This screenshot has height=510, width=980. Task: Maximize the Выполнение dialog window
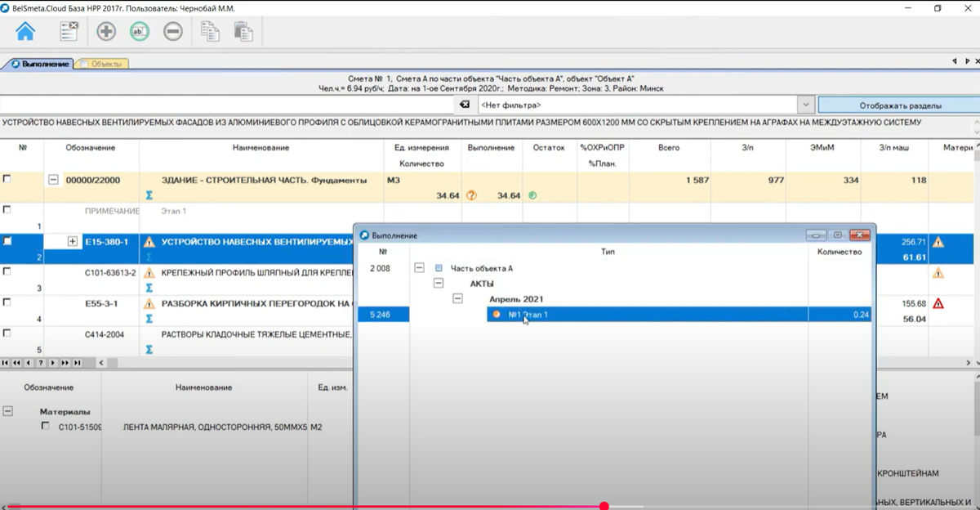[x=837, y=235]
